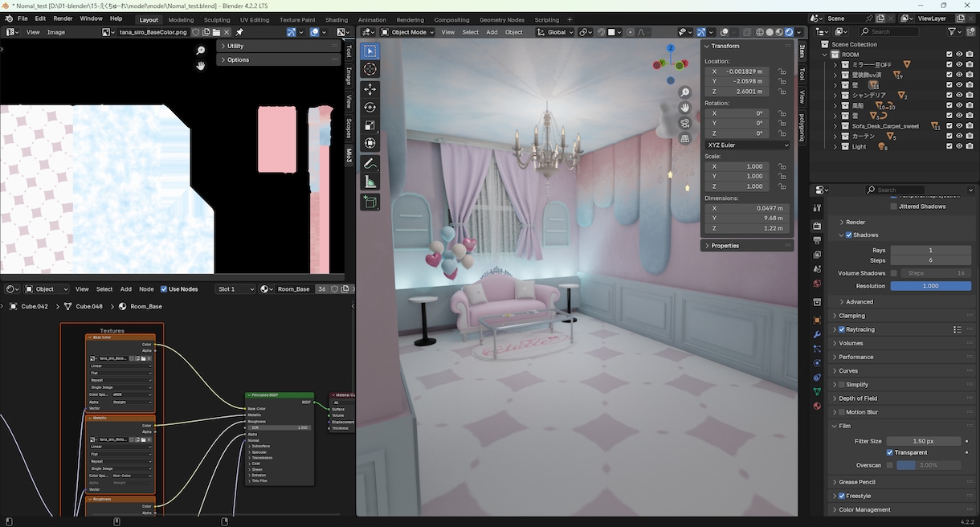Switch to the UV Editing workspace tab
The height and width of the screenshot is (527, 980).
tap(254, 19)
